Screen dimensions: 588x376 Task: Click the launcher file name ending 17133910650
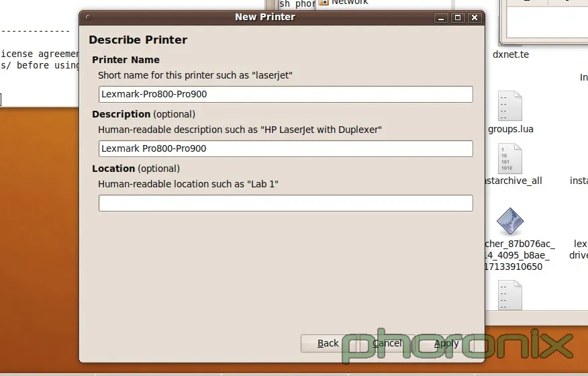tap(520, 255)
